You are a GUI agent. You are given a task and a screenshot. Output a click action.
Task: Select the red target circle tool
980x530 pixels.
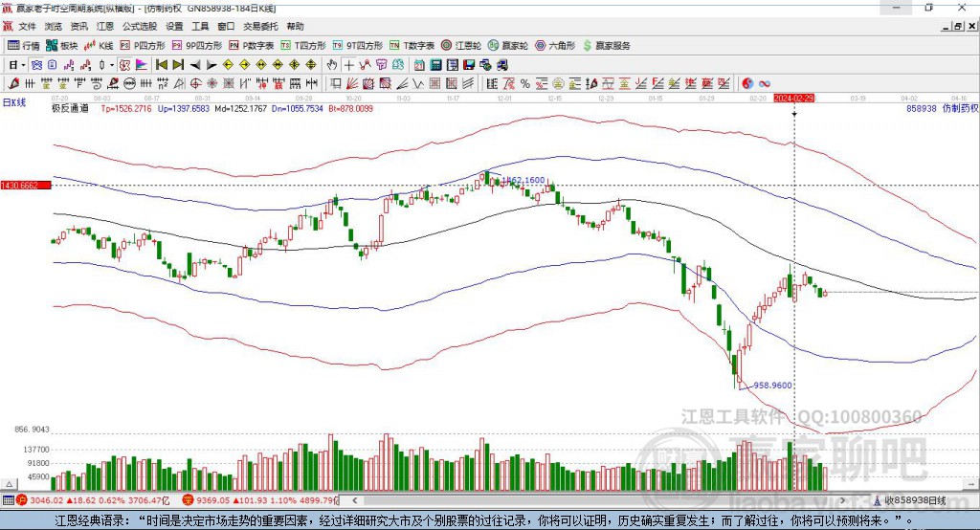click(x=195, y=83)
